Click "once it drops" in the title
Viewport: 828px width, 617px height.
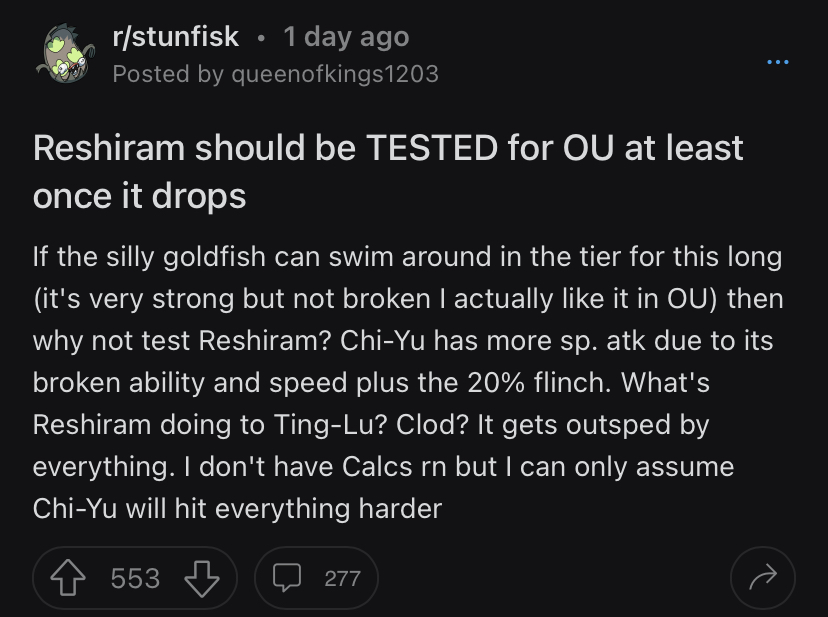pos(139,195)
